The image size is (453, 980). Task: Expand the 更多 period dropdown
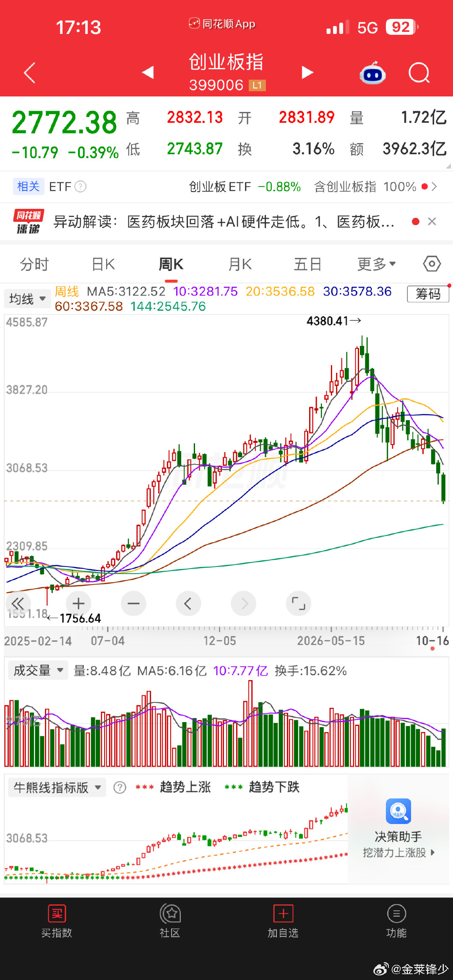point(376,264)
